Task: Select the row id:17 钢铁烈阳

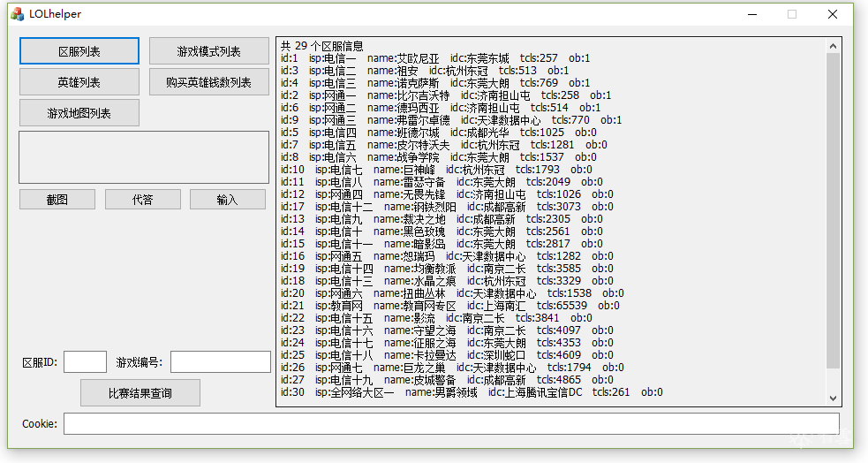Action: (447, 207)
